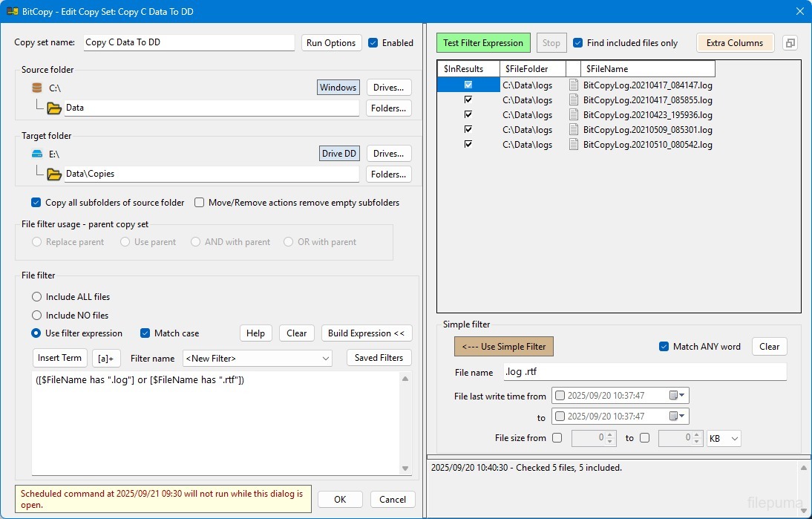This screenshot has width=812, height=519.
Task: Click the Build Expression << button
Action: tap(366, 333)
